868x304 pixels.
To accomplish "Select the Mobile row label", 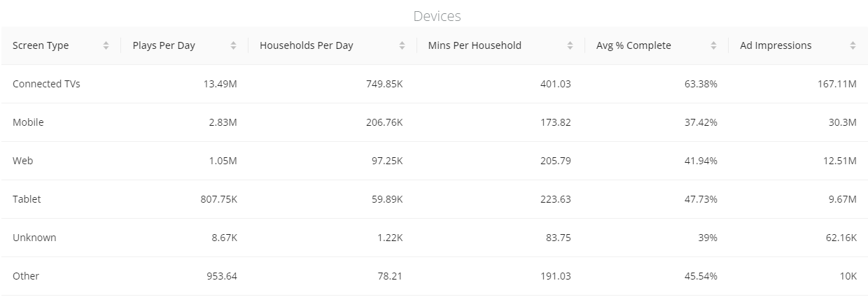I will [x=28, y=122].
